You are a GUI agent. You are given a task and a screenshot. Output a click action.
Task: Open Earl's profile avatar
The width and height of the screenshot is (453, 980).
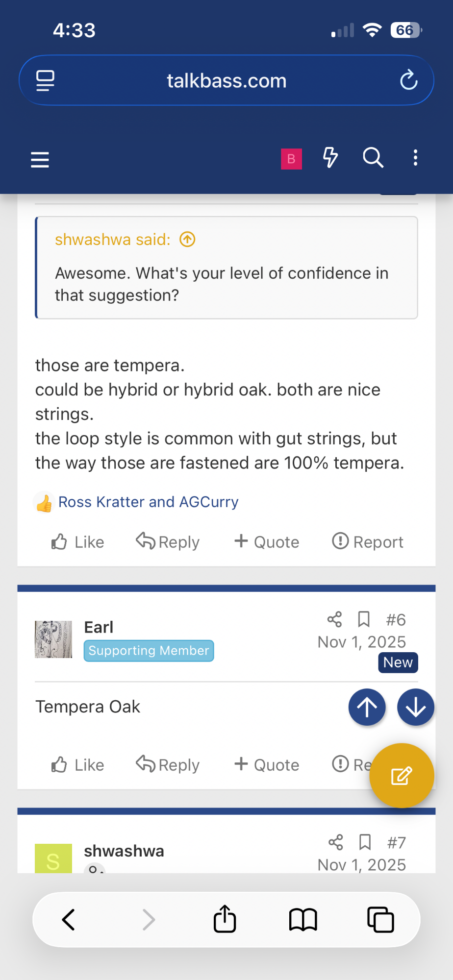53,639
